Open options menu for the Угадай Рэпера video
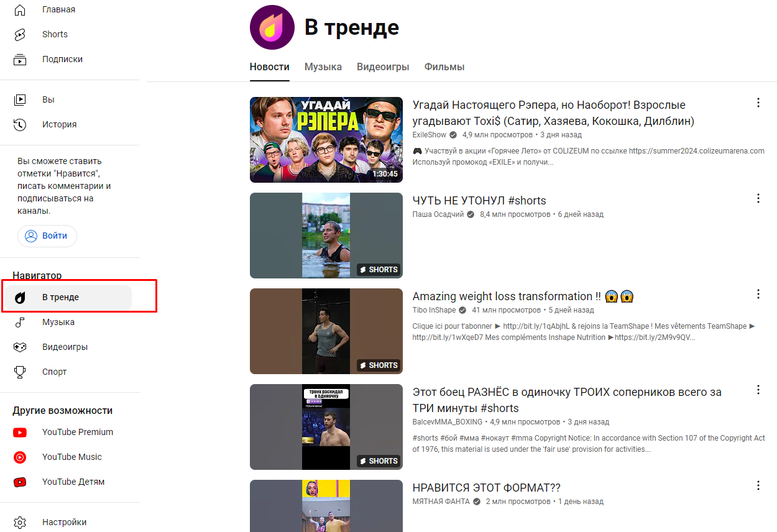The height and width of the screenshot is (532, 777). (758, 103)
